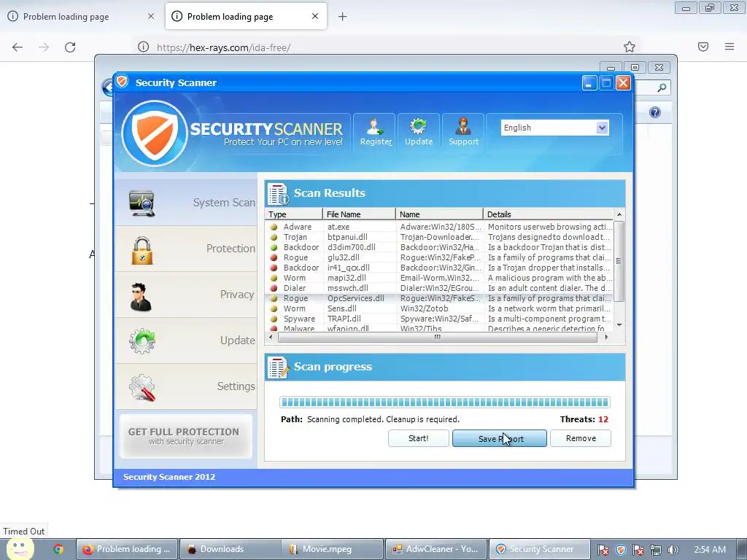Click the Firefox Back arrow button
The image size is (747, 560).
(x=18, y=47)
